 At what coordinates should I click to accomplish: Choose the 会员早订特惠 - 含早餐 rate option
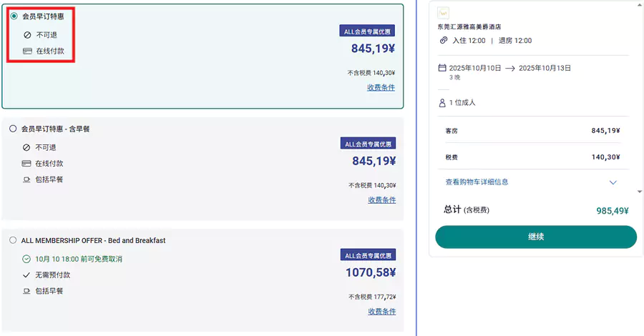[x=13, y=129]
